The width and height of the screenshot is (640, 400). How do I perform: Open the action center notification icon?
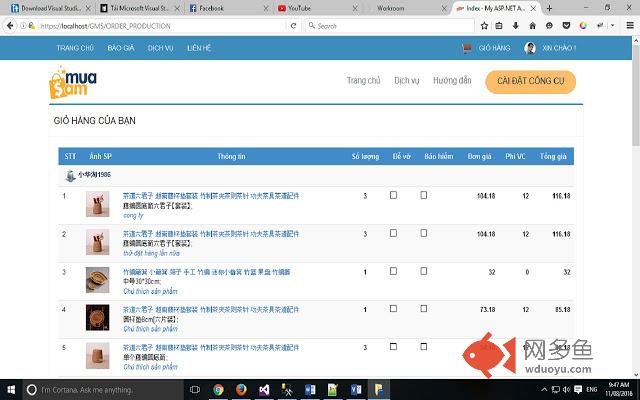578,389
